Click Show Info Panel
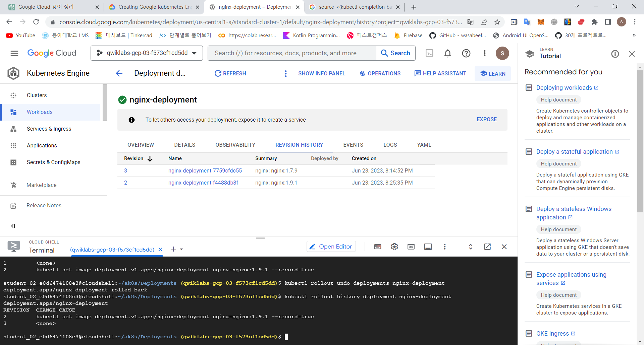The image size is (644, 345). point(322,73)
